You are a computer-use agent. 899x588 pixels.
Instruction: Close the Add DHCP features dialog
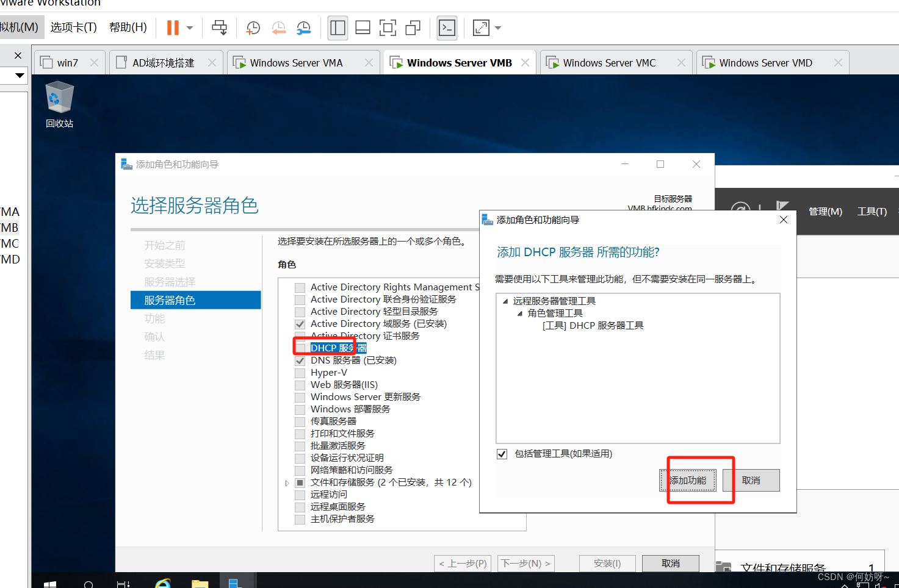784,220
